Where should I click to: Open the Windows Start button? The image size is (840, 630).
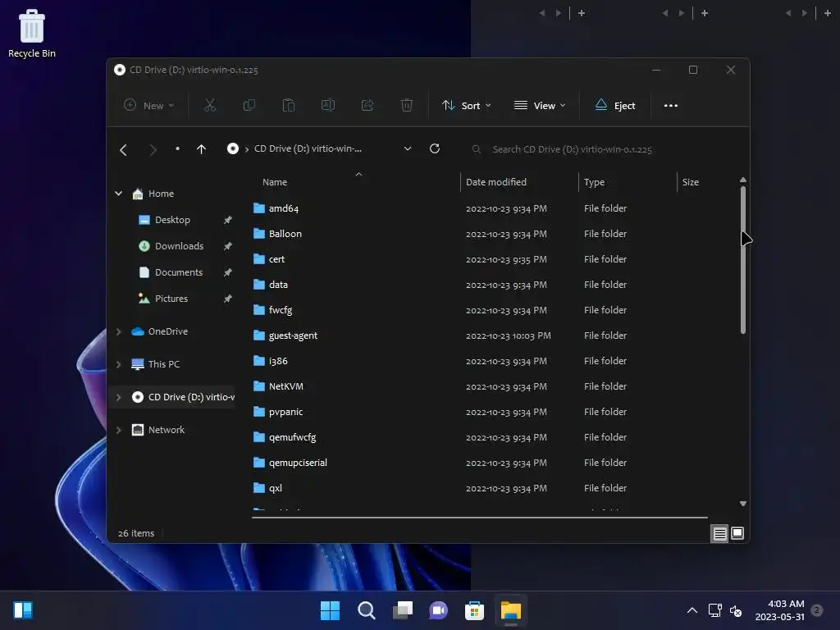[330, 610]
